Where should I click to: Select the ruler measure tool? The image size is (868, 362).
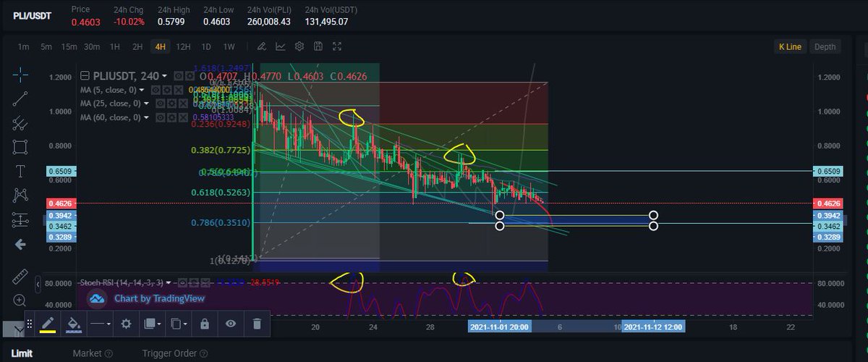(x=21, y=277)
